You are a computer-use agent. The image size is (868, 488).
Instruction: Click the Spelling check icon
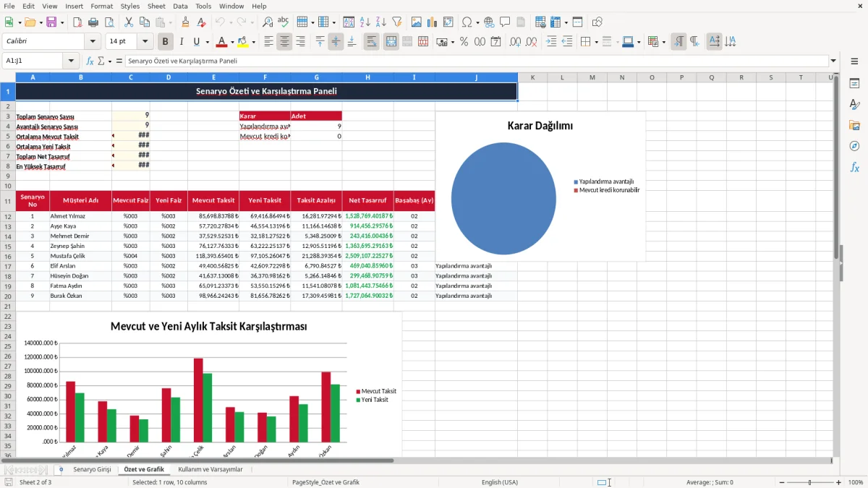pos(283,22)
